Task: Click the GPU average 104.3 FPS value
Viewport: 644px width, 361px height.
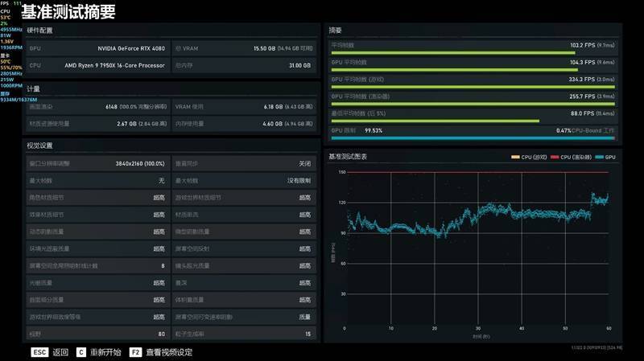Action: pos(582,63)
